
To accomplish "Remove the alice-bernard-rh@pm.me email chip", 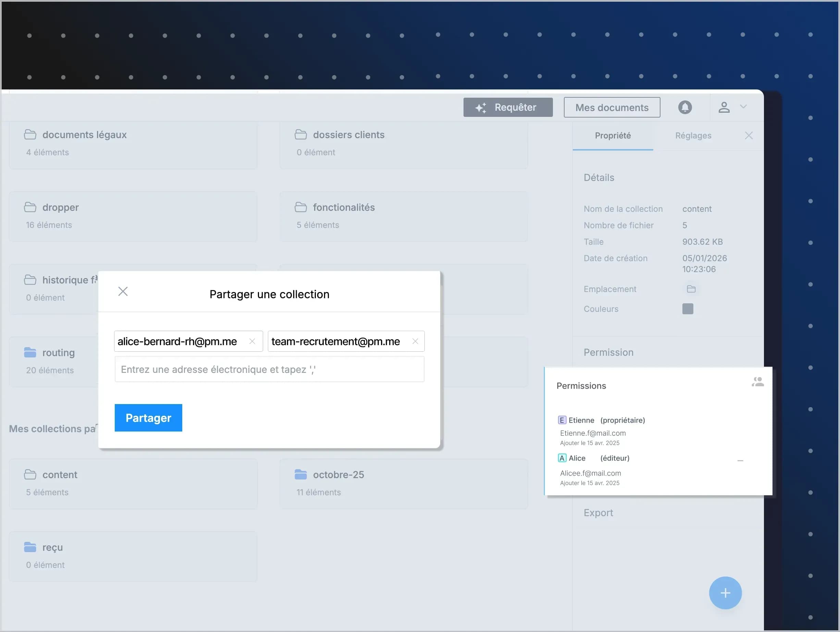I will point(252,341).
